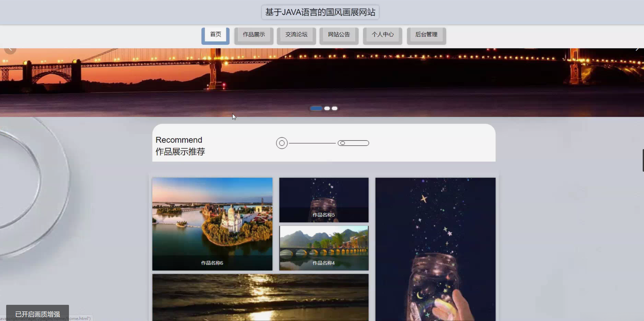Open the 交流论坛 menu item
This screenshot has width=644, height=321.
[296, 35]
